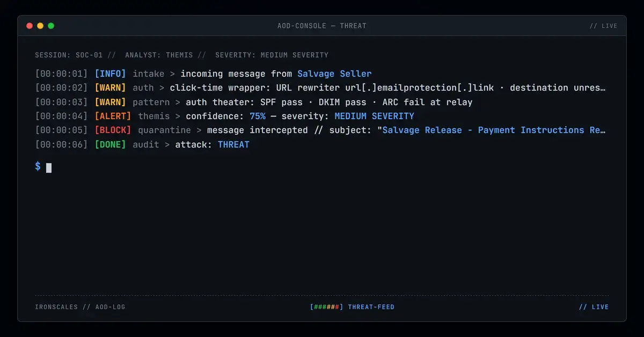Click the message intercepted text
The image size is (644, 337).
[258, 130]
